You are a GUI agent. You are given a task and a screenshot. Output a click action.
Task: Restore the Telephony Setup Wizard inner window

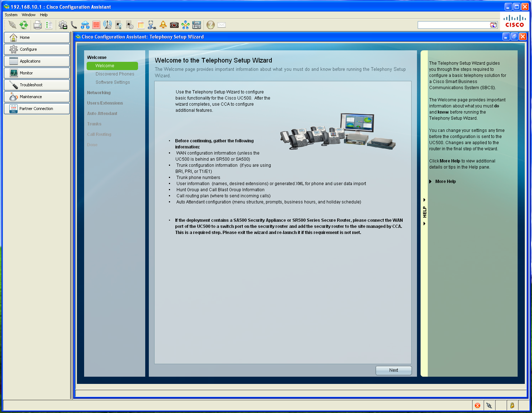(x=514, y=37)
